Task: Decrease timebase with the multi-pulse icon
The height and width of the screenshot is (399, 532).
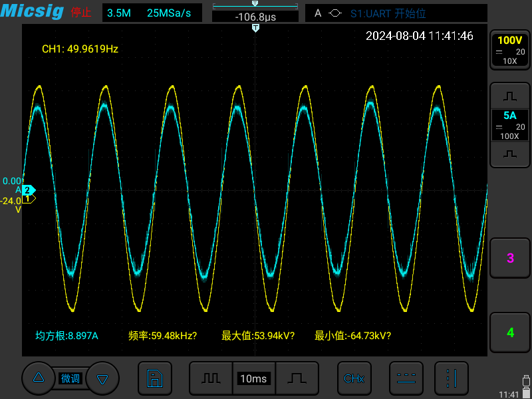Action: click(x=211, y=378)
